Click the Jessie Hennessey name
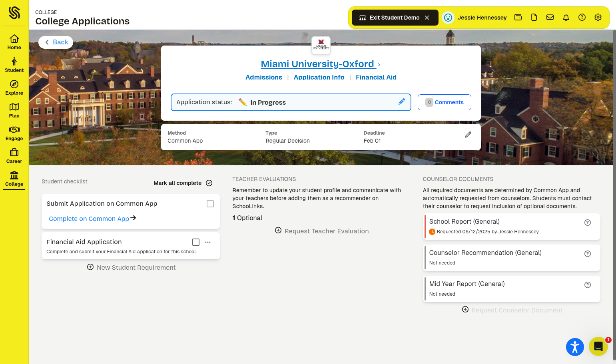This screenshot has width=616, height=364. [x=482, y=18]
